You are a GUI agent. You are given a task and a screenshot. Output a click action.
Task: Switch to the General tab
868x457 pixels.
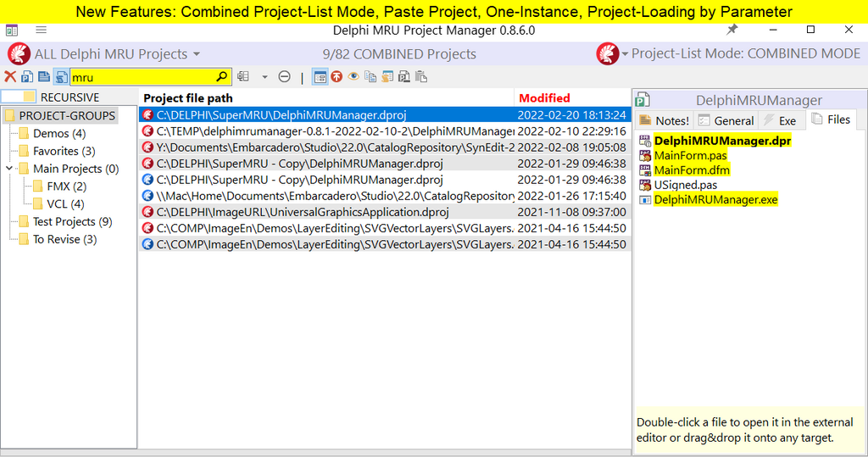click(726, 120)
